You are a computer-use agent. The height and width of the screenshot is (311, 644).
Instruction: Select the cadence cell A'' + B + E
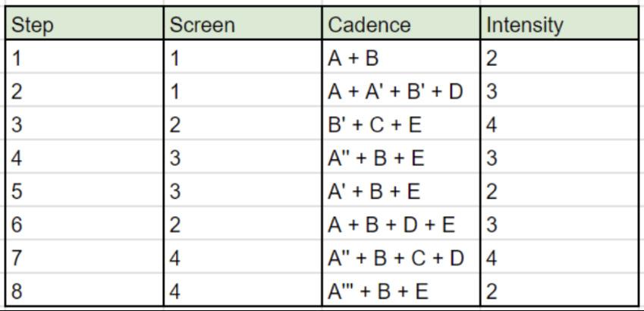point(401,158)
